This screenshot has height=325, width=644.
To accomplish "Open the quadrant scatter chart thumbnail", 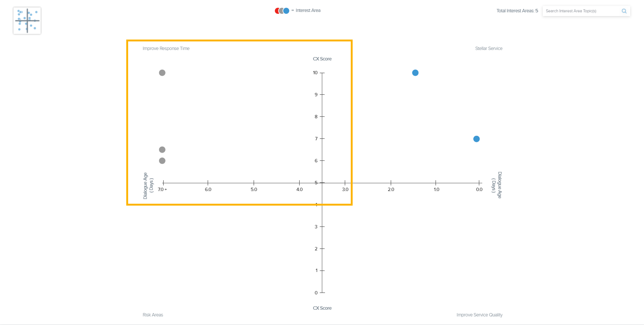I will [27, 21].
